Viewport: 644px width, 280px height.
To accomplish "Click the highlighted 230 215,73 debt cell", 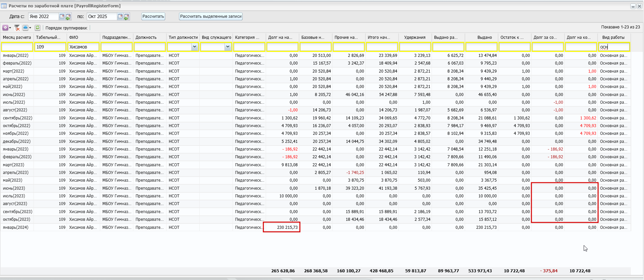I will (282, 227).
